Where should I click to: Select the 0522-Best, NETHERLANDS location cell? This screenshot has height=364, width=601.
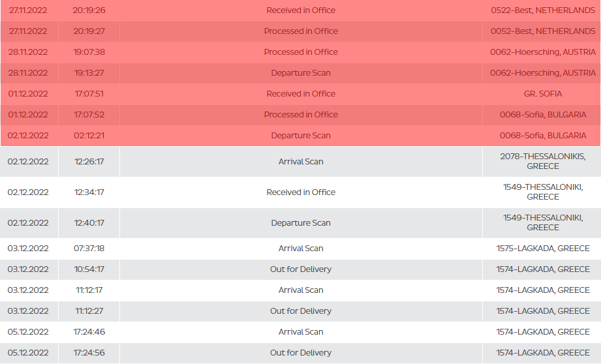click(543, 10)
